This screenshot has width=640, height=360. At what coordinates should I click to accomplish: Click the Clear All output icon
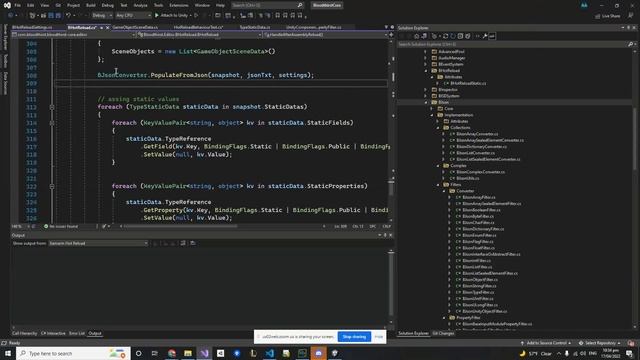click(x=183, y=243)
